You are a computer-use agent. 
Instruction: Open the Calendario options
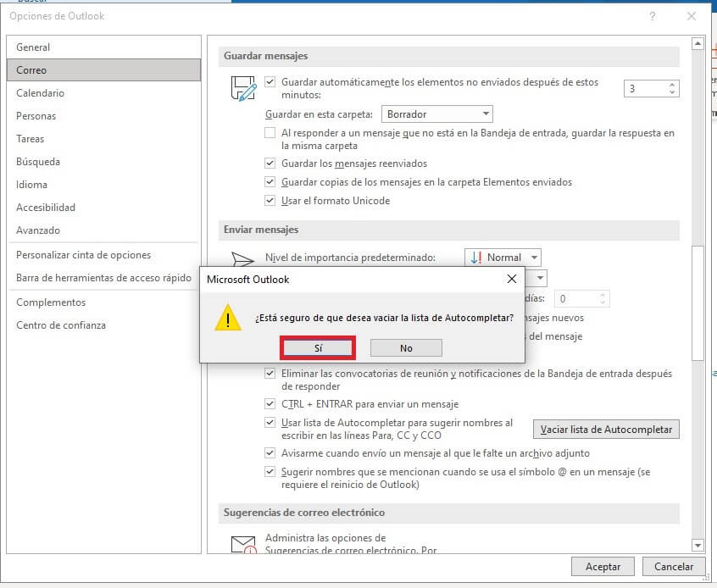tap(103, 93)
